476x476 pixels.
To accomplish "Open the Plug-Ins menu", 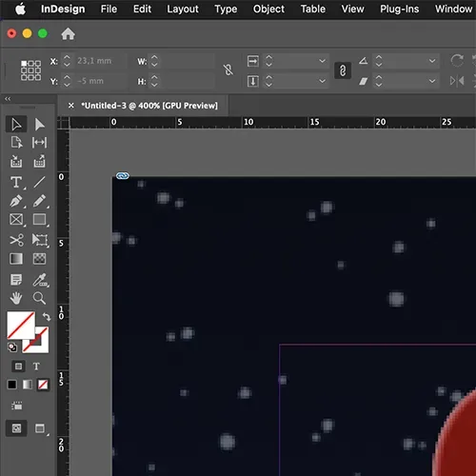I will tap(400, 9).
